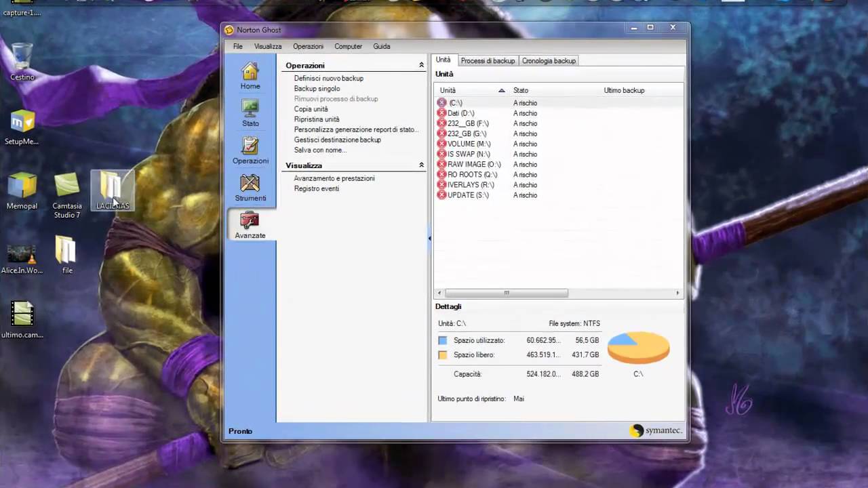The width and height of the screenshot is (868, 488).
Task: Open the Guida menu
Action: click(381, 46)
